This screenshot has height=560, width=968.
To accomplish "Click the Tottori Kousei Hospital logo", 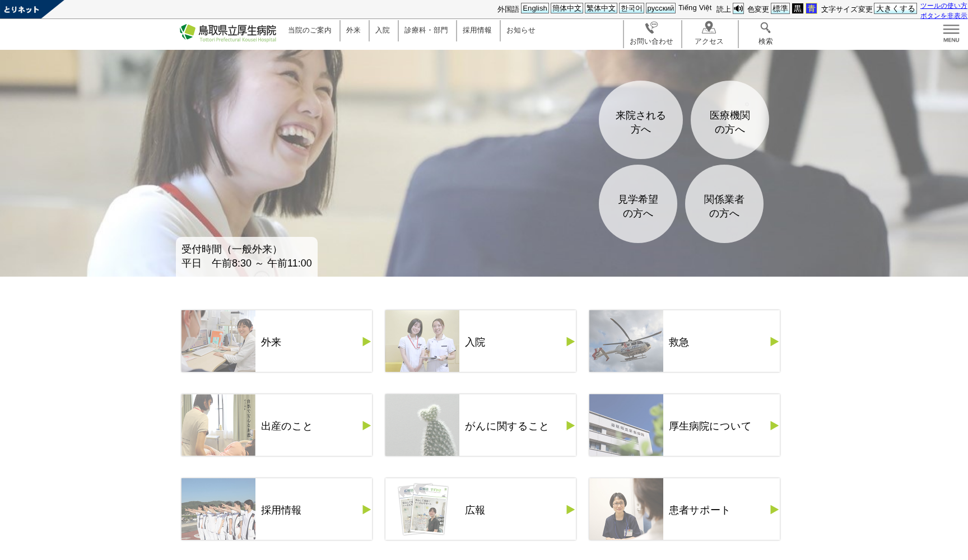I will tap(228, 32).
